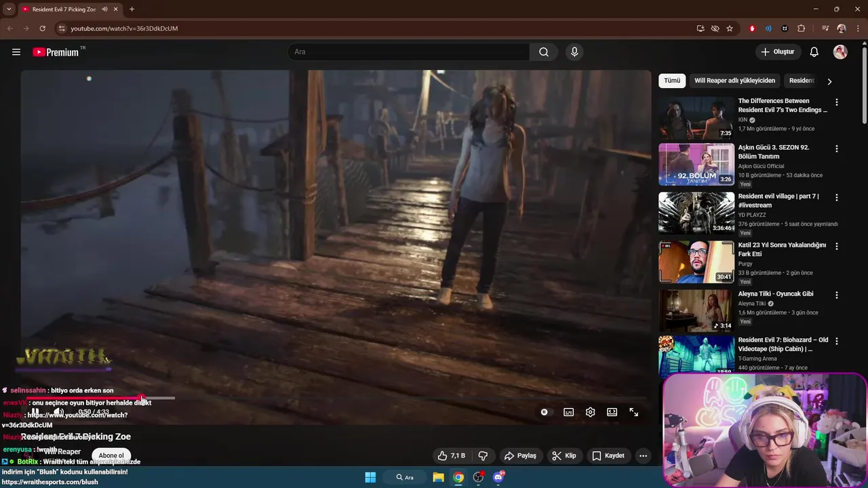Share the video with Paylaş

click(x=520, y=455)
